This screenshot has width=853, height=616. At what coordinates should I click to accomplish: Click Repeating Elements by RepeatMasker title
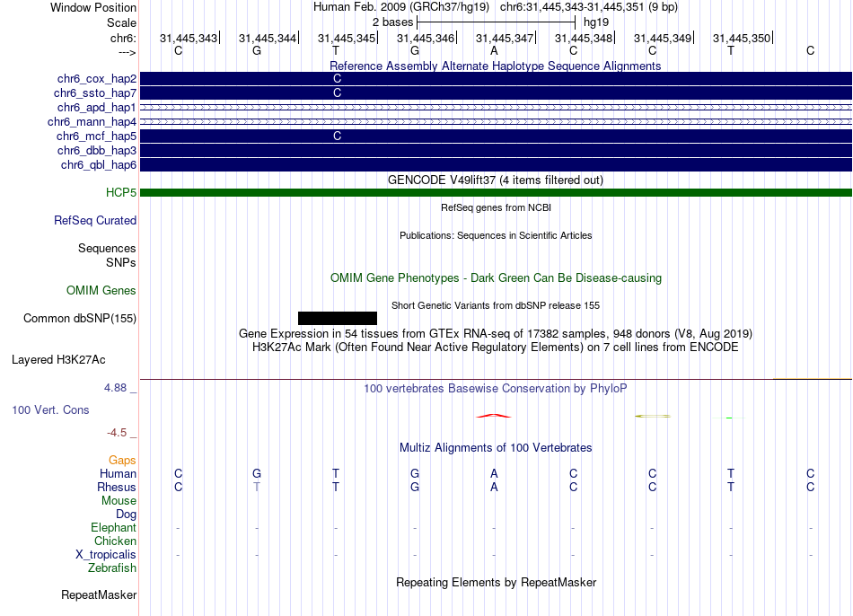496,583
